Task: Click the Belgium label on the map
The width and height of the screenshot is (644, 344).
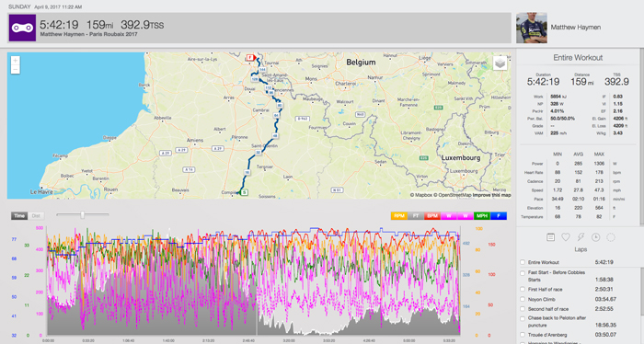Action: [x=361, y=63]
